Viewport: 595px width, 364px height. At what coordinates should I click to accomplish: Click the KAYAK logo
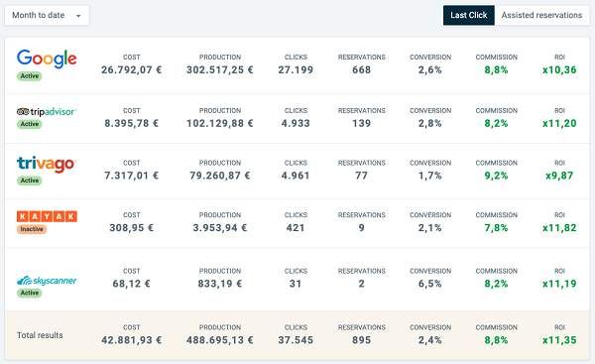tap(47, 216)
